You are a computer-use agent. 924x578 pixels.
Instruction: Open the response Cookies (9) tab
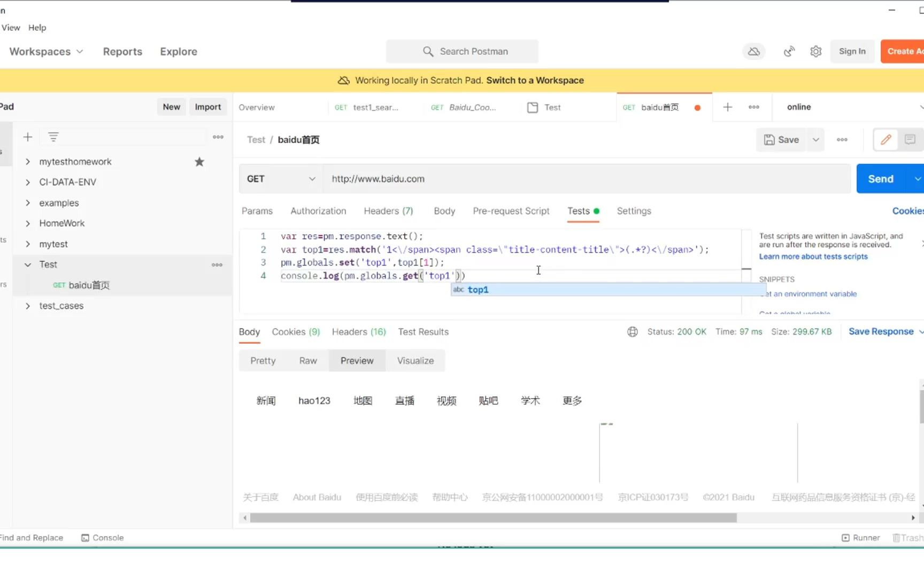pos(296,332)
